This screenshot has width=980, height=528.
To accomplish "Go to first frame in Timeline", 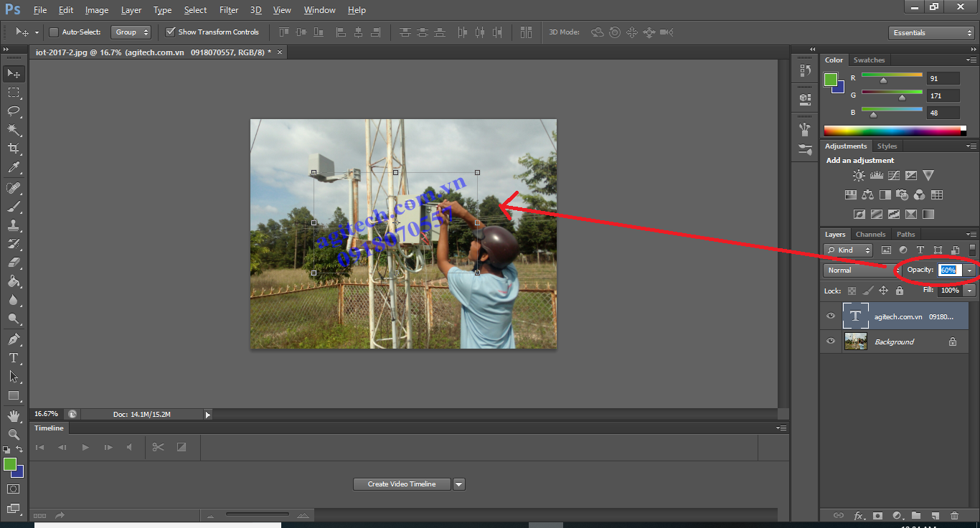I will tap(40, 447).
